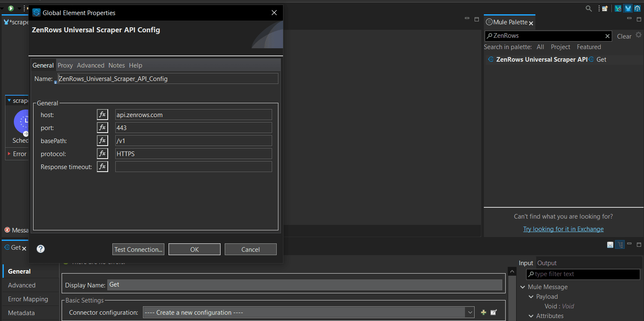Click OK to save configuration
This screenshot has height=321, width=644.
(x=195, y=249)
